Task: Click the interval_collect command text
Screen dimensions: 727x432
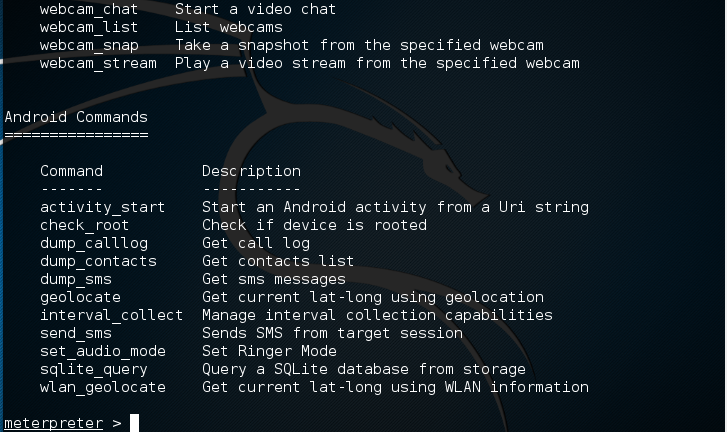Action: point(111,315)
